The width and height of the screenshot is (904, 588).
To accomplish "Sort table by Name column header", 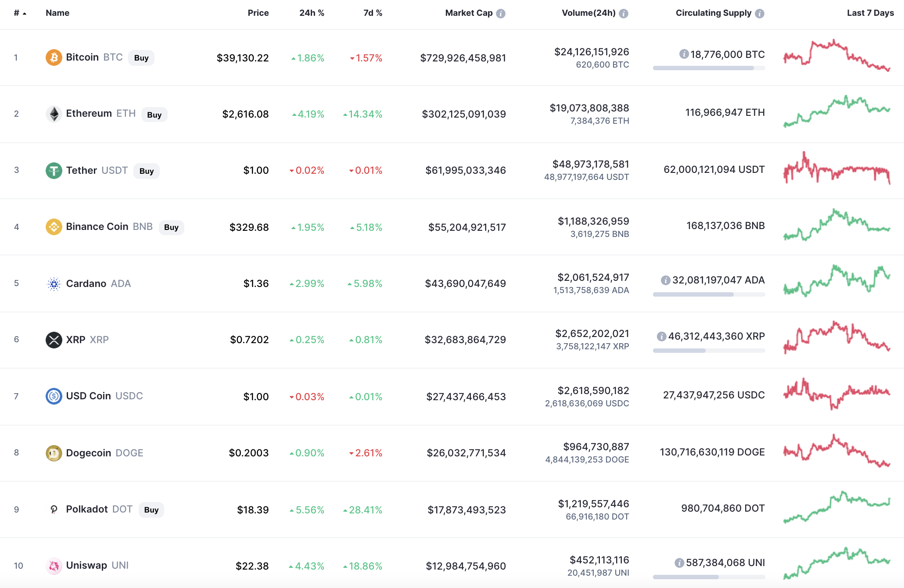I will [x=57, y=13].
